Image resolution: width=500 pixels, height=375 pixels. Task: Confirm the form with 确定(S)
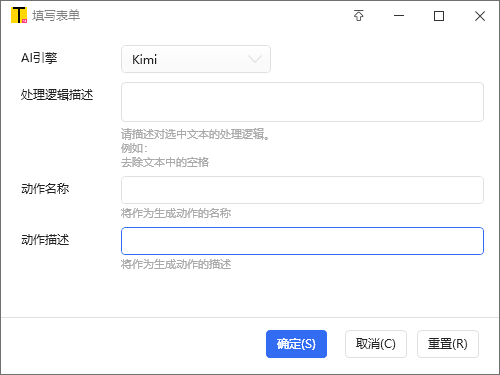coord(296,344)
